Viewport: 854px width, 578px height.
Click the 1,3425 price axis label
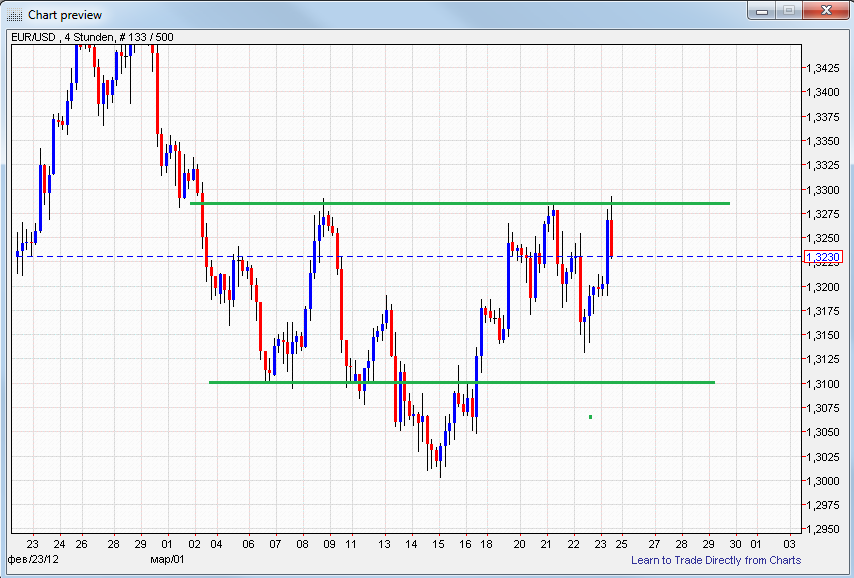pyautogui.click(x=823, y=68)
